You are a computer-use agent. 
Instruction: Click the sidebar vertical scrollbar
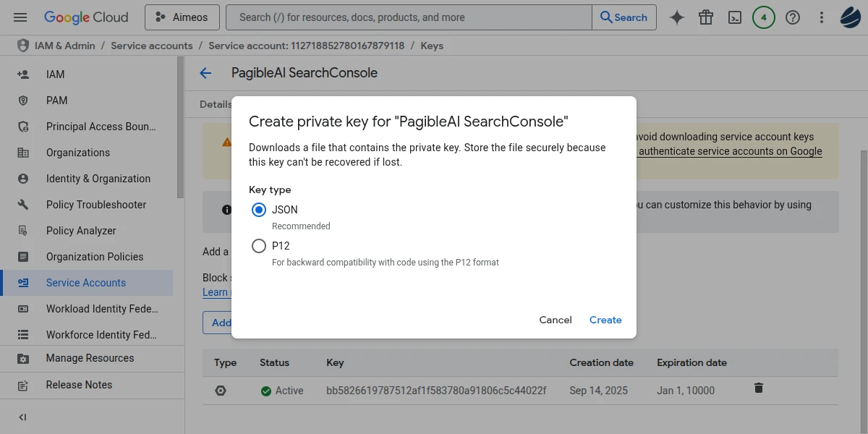(x=180, y=127)
